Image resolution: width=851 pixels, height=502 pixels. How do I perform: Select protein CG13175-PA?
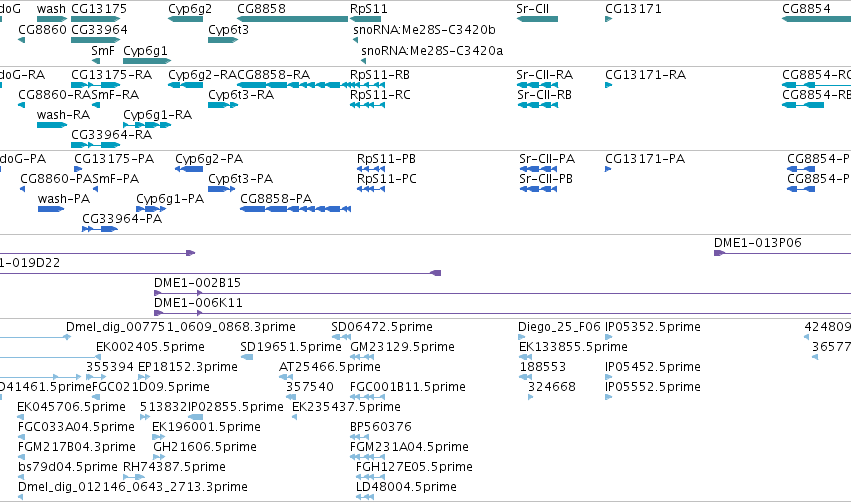[114, 158]
